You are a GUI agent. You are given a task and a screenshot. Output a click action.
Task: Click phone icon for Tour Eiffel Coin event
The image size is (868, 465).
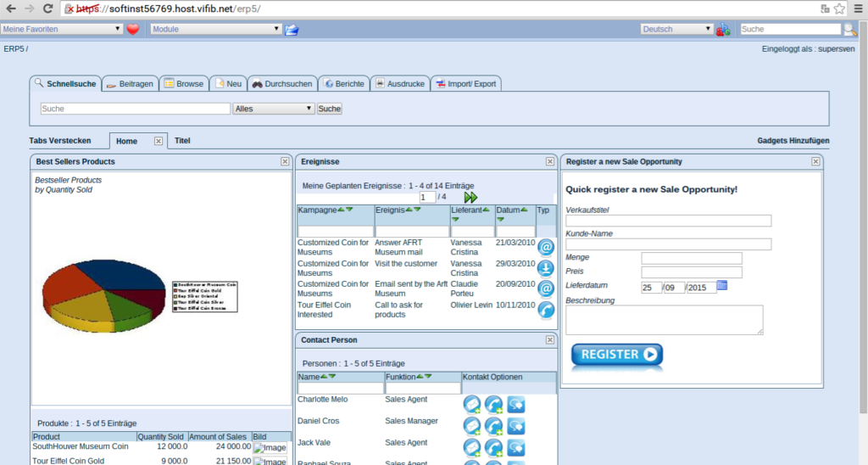[546, 310]
